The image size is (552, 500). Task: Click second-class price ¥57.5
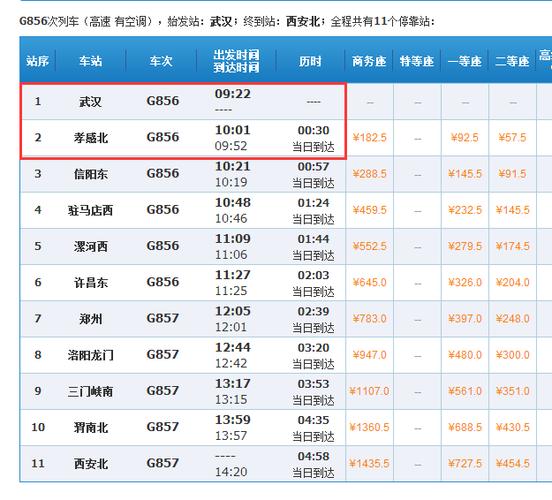(512, 137)
